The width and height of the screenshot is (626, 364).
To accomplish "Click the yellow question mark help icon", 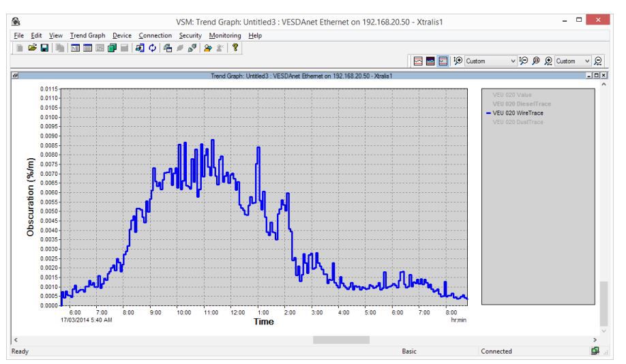I will [x=235, y=48].
